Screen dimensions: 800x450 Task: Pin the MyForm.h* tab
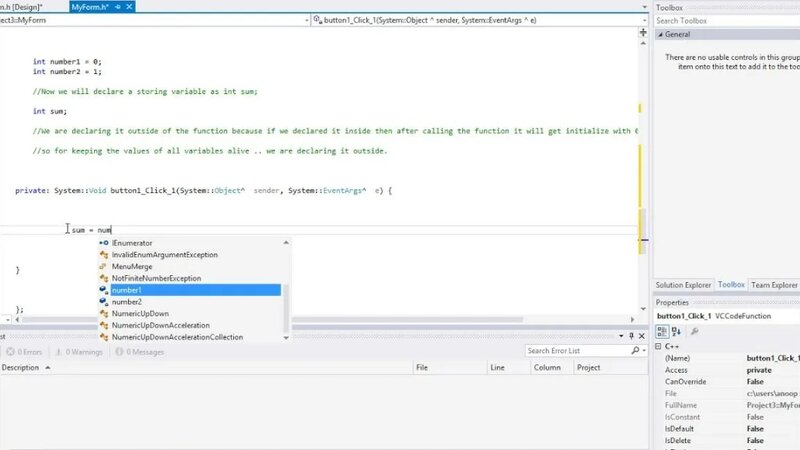click(118, 7)
